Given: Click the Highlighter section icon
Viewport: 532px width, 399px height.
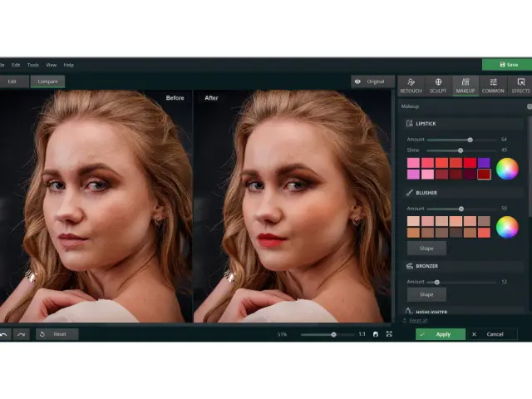Looking at the screenshot, I should [409, 311].
